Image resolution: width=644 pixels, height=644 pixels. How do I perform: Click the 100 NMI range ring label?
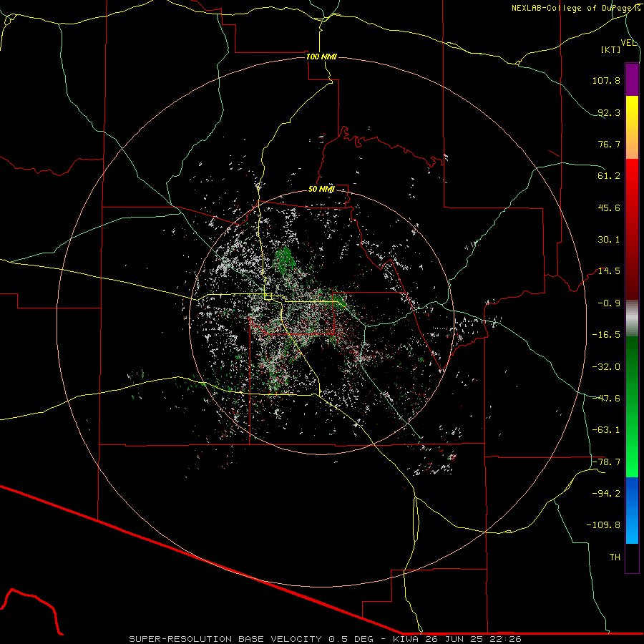tap(321, 57)
